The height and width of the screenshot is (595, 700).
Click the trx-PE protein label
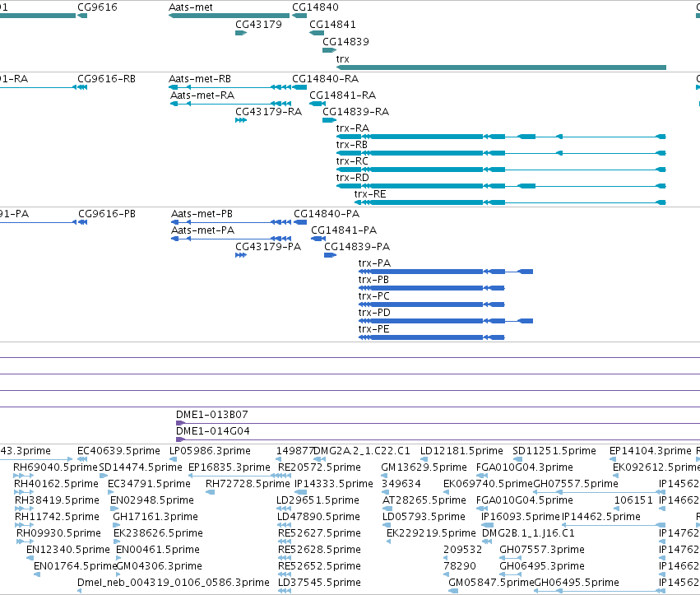373,330
